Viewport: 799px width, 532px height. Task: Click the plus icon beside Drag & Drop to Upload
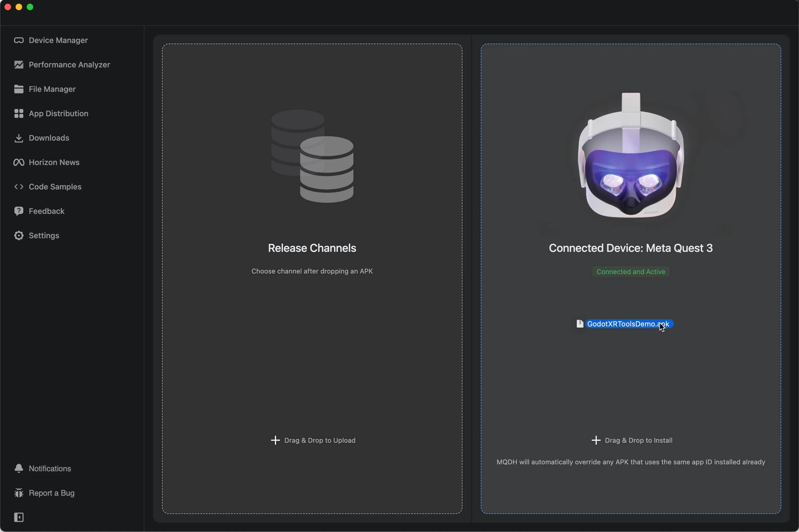pos(275,440)
